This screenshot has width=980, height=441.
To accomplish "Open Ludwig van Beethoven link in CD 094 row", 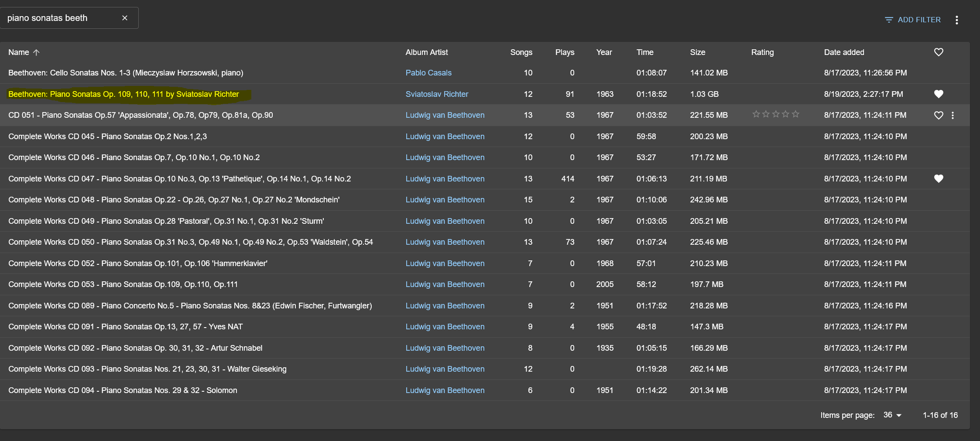I will [445, 390].
